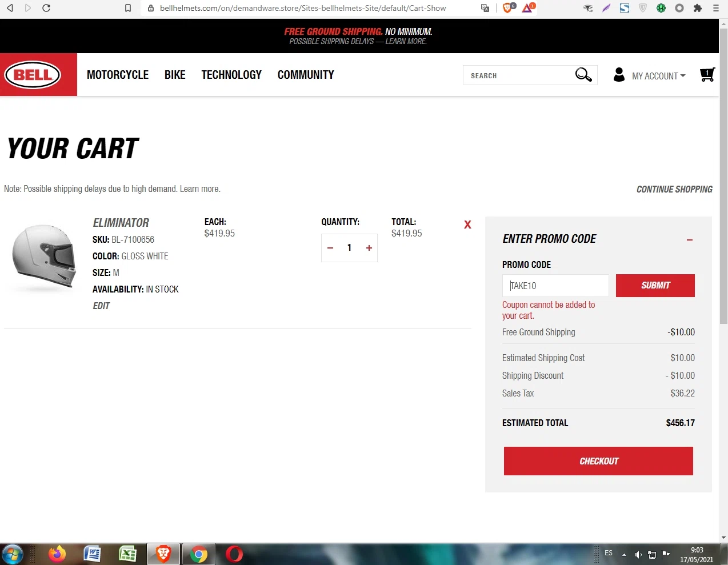Click the SKU BL-7100656 text
Image resolution: width=728 pixels, height=565 pixels.
coord(123,240)
